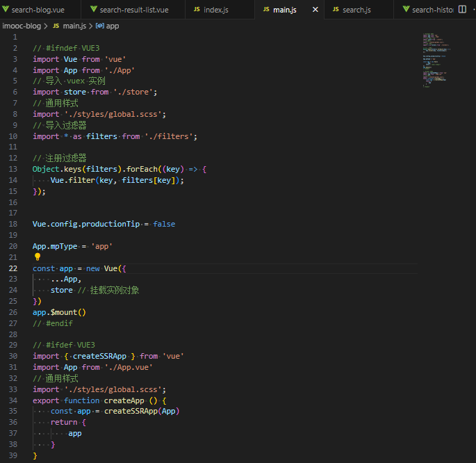Click the lightbulb quick-fix icon
Viewport: 476px width, 463px height.
[x=38, y=257]
